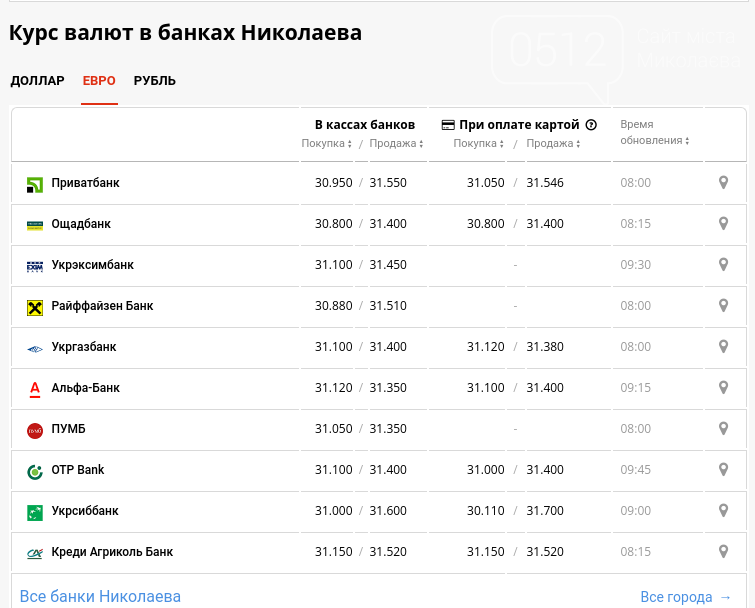Viewport: 755px width, 608px height.
Task: Select the ЕВРО currency tab
Action: click(x=99, y=80)
